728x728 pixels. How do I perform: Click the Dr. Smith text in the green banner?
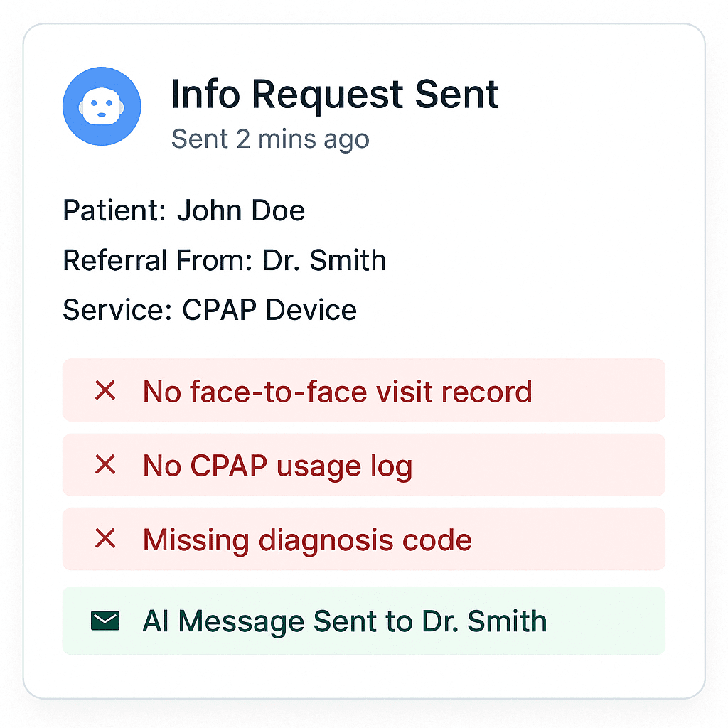tap(484, 621)
